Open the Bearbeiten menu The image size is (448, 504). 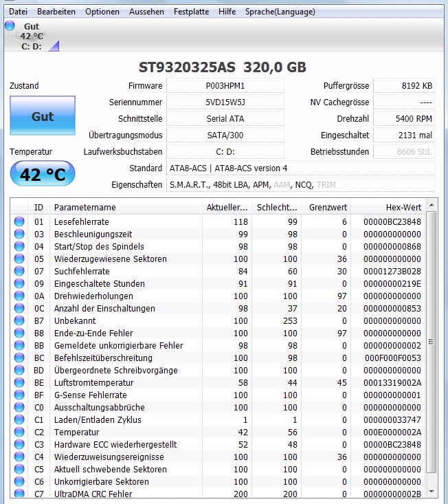click(56, 12)
